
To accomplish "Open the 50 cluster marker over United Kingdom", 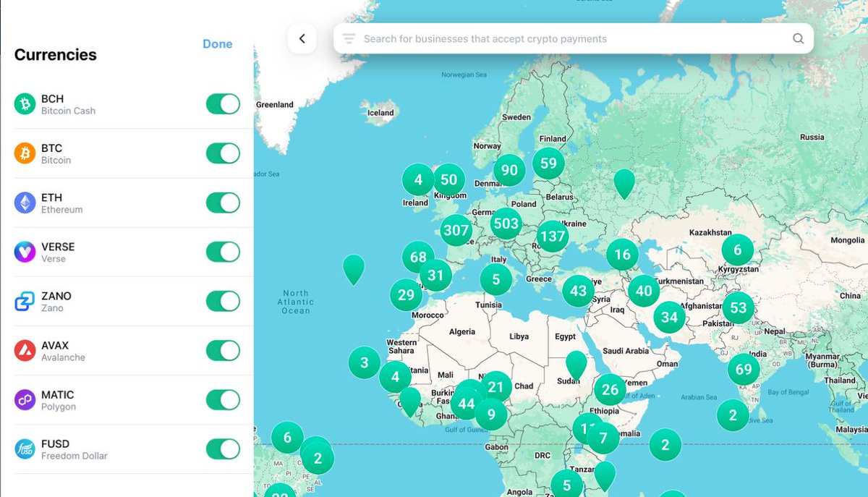I will (448, 179).
